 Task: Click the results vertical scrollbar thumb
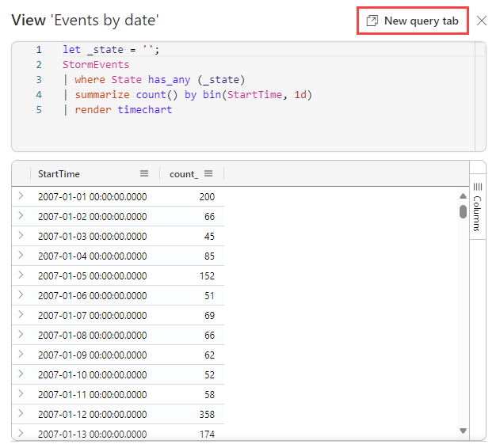[463, 212]
